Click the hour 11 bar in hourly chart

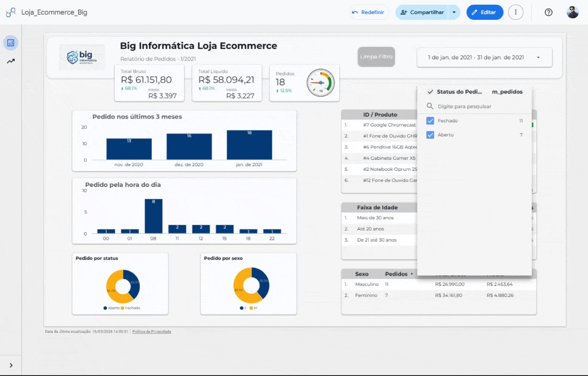coord(177,229)
